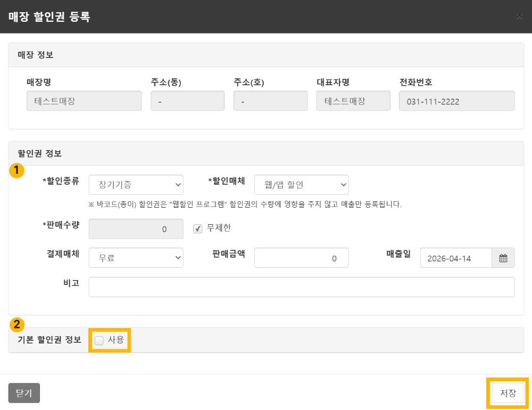Open the calendar icon next to 매출일
This screenshot has width=532, height=410.
point(503,258)
